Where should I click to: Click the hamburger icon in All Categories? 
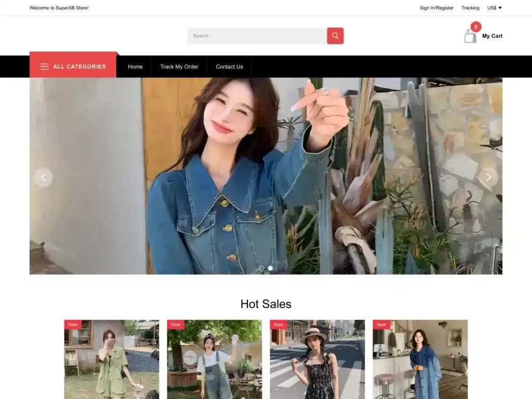pos(45,66)
